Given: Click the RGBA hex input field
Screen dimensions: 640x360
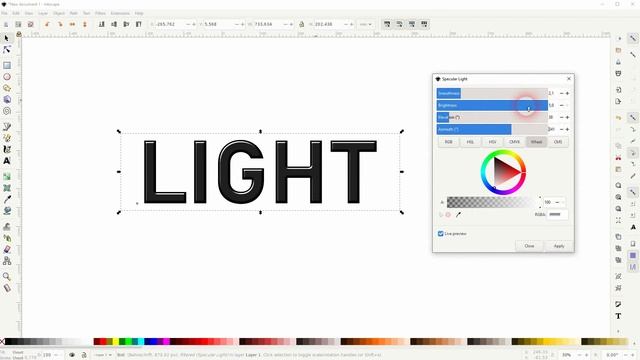Looking at the screenshot, I should pos(557,215).
